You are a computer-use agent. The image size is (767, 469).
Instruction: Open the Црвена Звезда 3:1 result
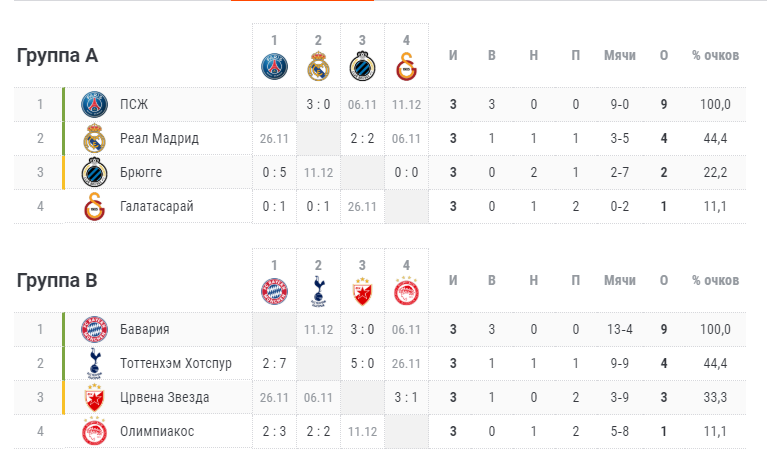pyautogui.click(x=406, y=397)
